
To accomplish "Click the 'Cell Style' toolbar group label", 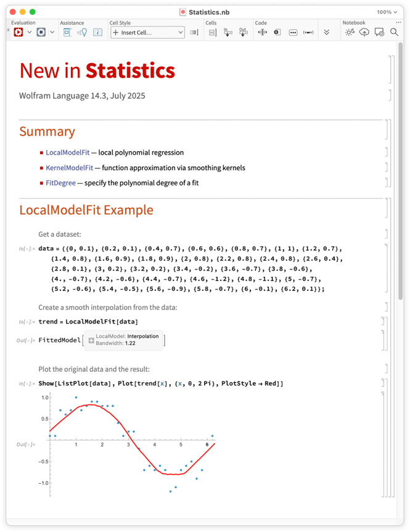I will coord(120,23).
